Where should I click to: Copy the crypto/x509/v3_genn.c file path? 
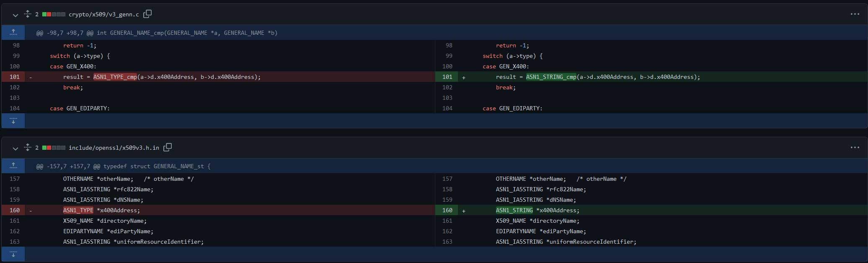coord(147,14)
